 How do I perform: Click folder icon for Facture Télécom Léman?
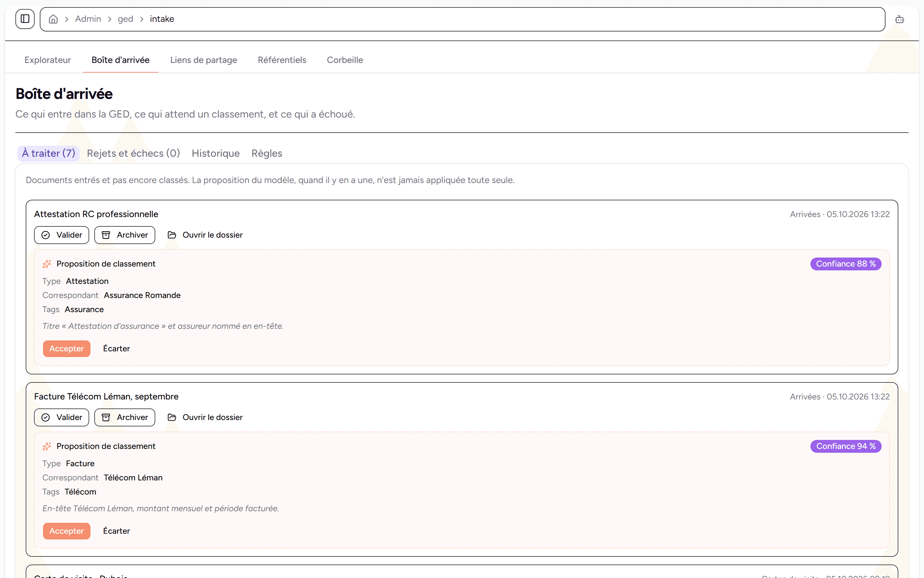tap(172, 417)
